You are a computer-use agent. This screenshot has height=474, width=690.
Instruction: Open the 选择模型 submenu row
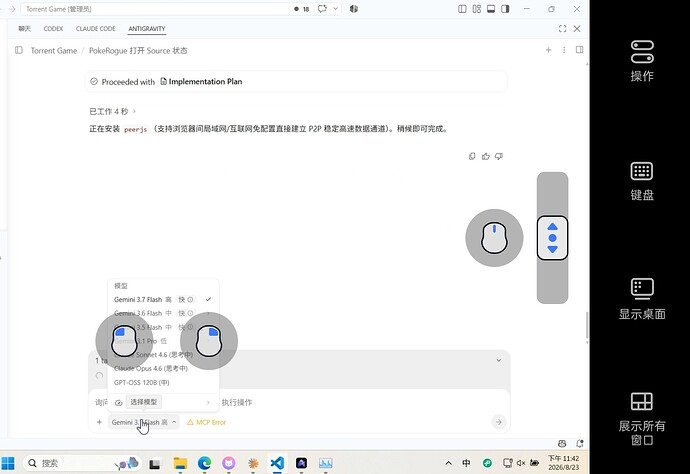[163, 402]
